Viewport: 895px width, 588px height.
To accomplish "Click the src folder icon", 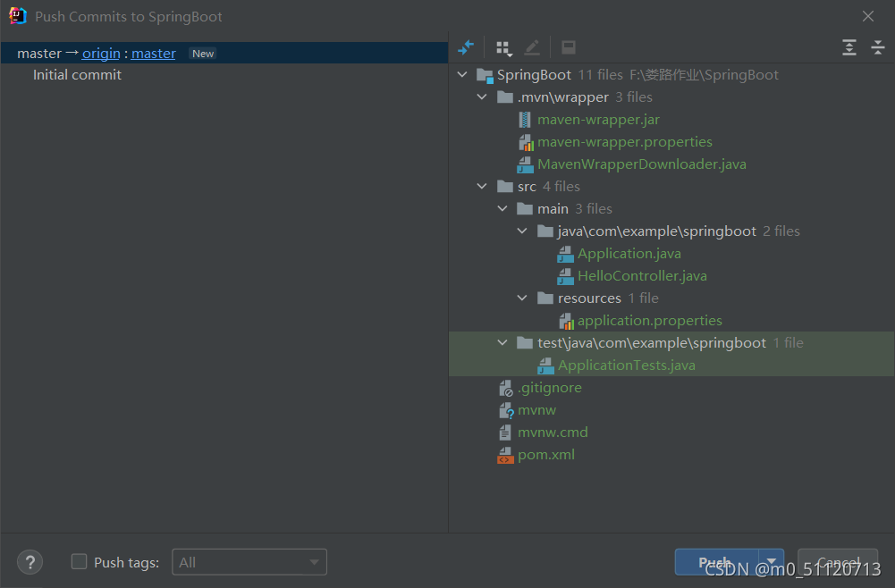I will coord(505,187).
